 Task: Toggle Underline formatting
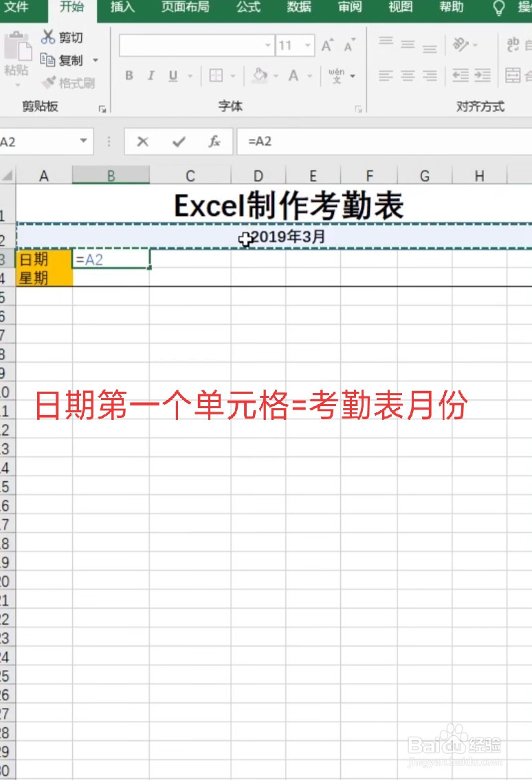[x=173, y=76]
